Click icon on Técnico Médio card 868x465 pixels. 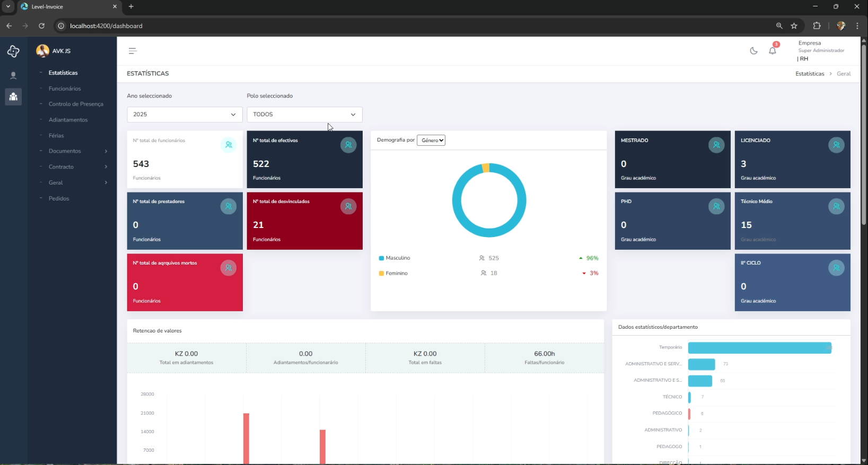(x=836, y=206)
